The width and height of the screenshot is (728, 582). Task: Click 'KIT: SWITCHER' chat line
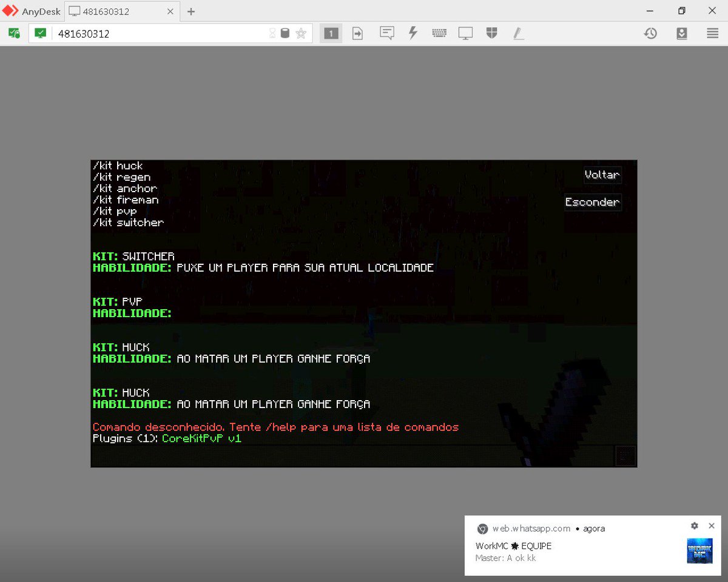(x=133, y=256)
